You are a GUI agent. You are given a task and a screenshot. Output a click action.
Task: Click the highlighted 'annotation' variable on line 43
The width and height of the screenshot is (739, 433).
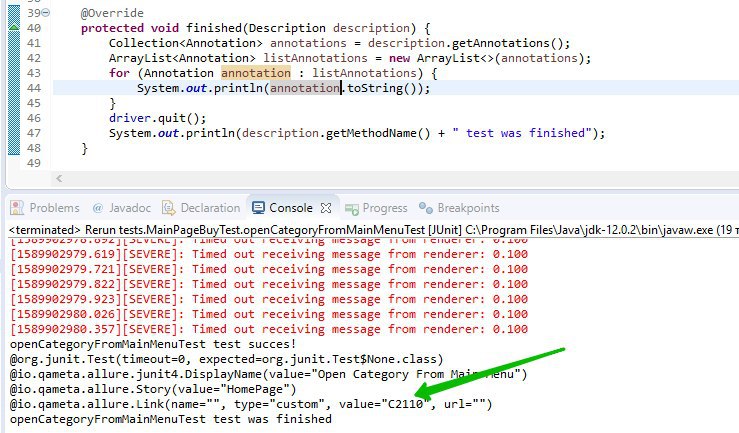[x=256, y=73]
